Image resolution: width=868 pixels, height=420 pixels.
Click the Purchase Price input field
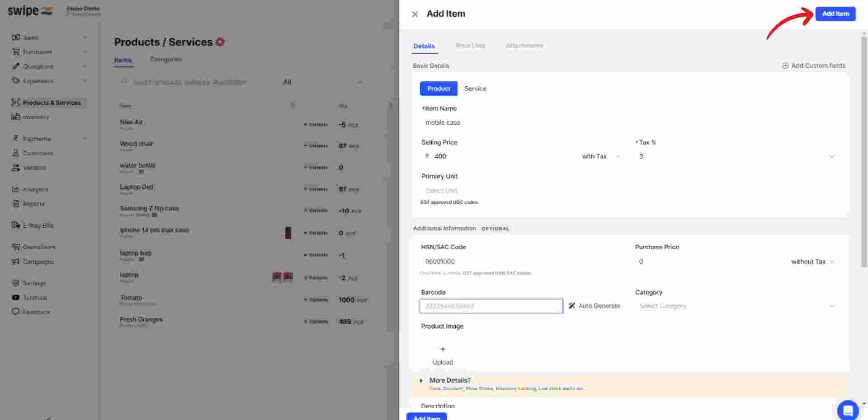click(711, 261)
